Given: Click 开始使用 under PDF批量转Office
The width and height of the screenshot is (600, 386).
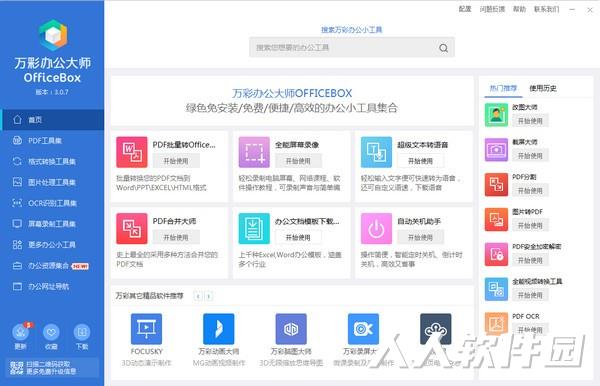Looking at the screenshot, I should click(176, 161).
